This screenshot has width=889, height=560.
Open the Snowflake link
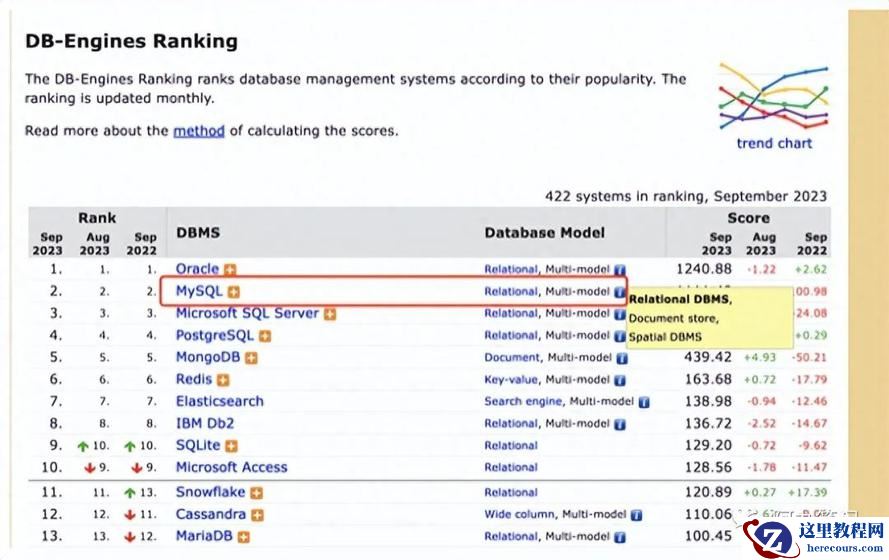(x=210, y=492)
